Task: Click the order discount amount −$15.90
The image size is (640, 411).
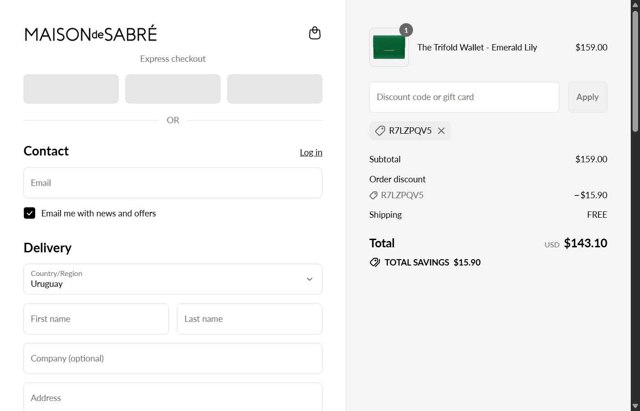Action: [591, 195]
